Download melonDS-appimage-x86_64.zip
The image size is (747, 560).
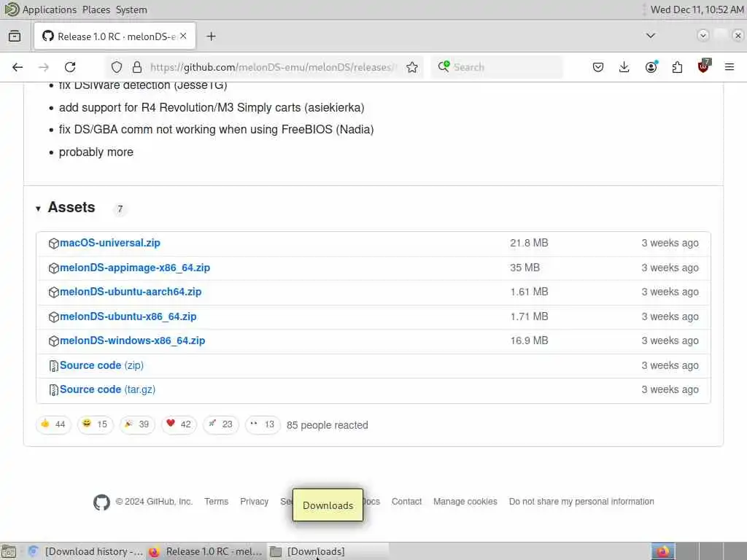click(135, 268)
